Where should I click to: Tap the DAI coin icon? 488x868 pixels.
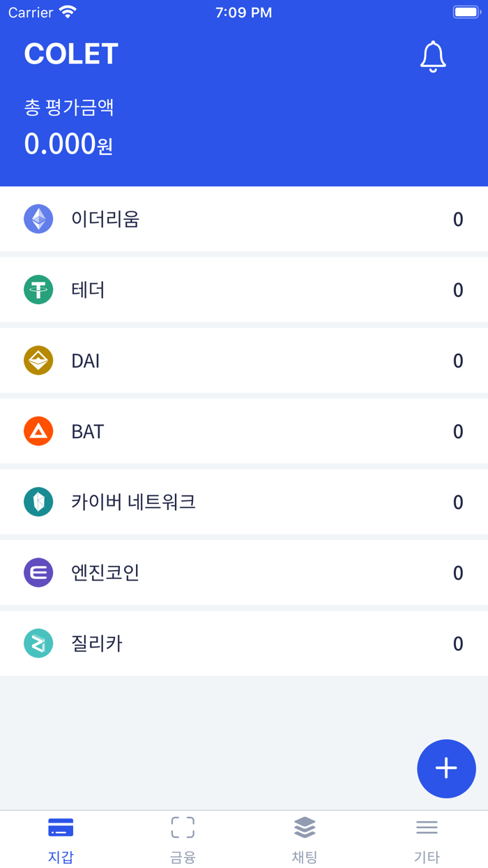click(38, 361)
